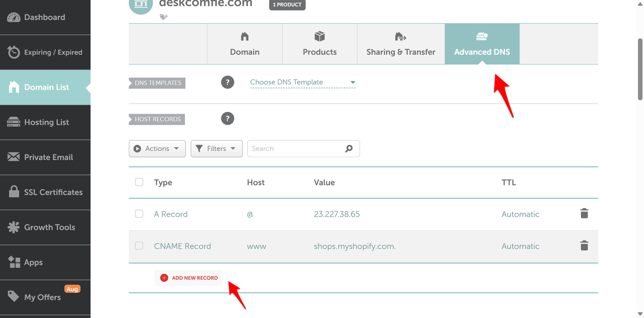The width and height of the screenshot is (644, 318).
Task: Click the domain avatar icon
Action: pyautogui.click(x=141, y=5)
